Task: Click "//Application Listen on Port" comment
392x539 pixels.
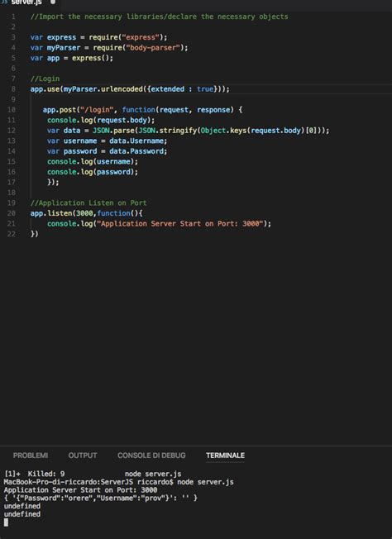Action: [88, 203]
